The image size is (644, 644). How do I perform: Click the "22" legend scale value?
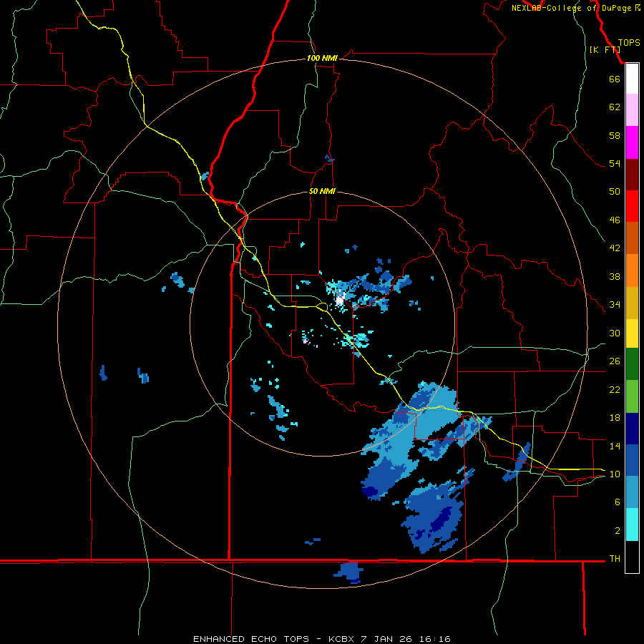(615, 389)
